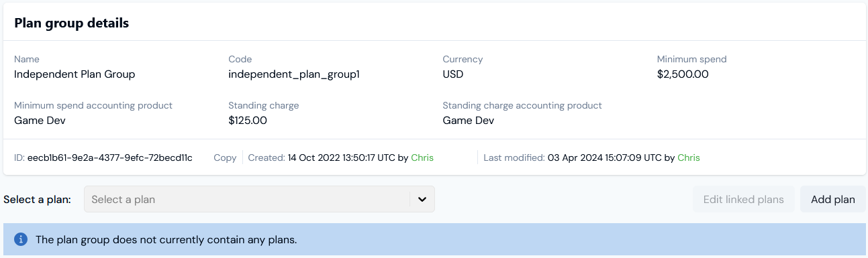Screen dimensions: 868x258
Task: Click the Last modified timestamp 03 Apr 2024
Action: click(x=604, y=158)
